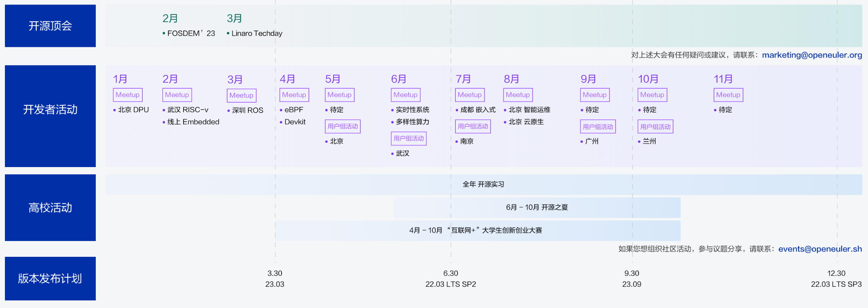Image resolution: width=868 pixels, height=308 pixels.
Task: Click the 用户组活动 tag under 5月
Action: (343, 126)
